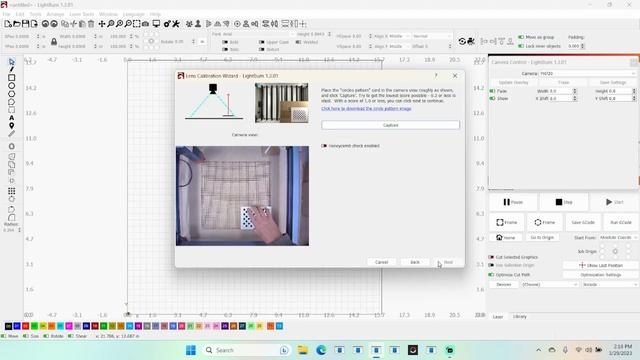640x360 pixels.
Task: Toggle Move as group switch
Action: pos(521,37)
